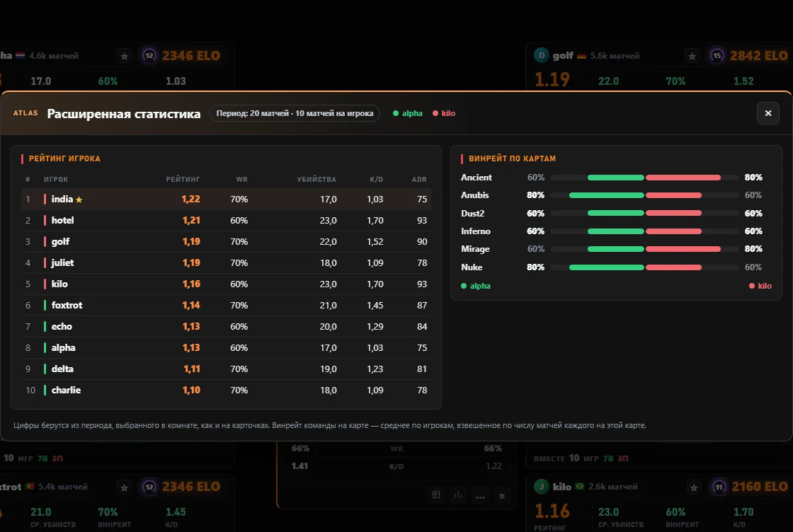The width and height of the screenshot is (793, 532).
Task: Click the level 12 badge on the 4.6k матчей card
Action: coord(149,55)
